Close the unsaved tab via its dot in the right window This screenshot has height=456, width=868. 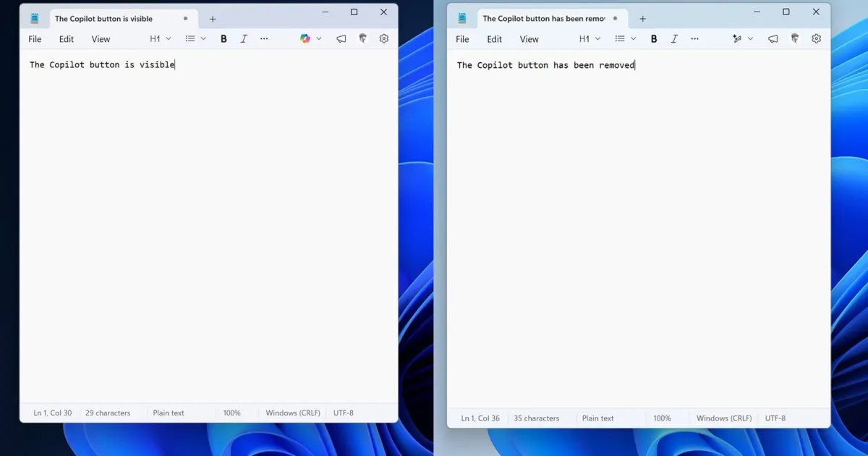[x=616, y=19]
